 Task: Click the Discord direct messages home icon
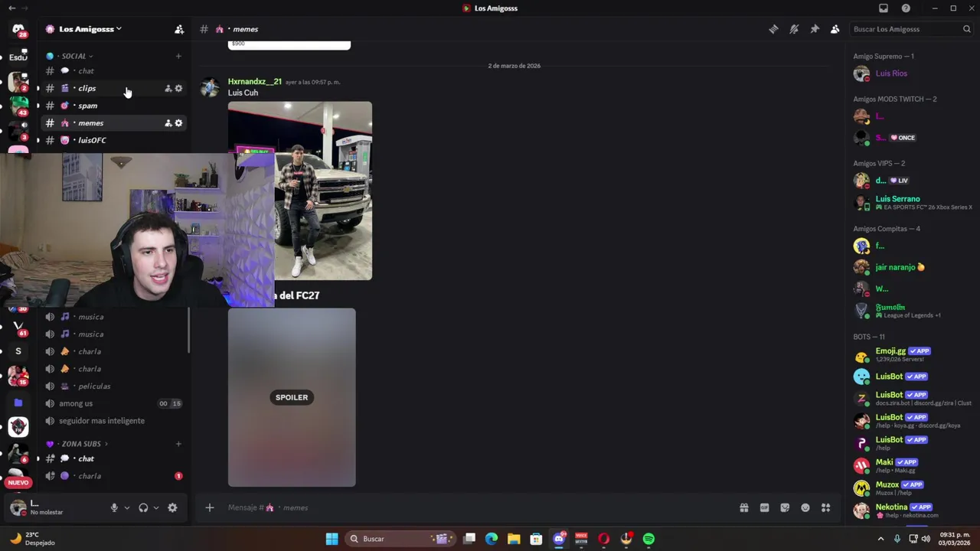[x=18, y=30]
